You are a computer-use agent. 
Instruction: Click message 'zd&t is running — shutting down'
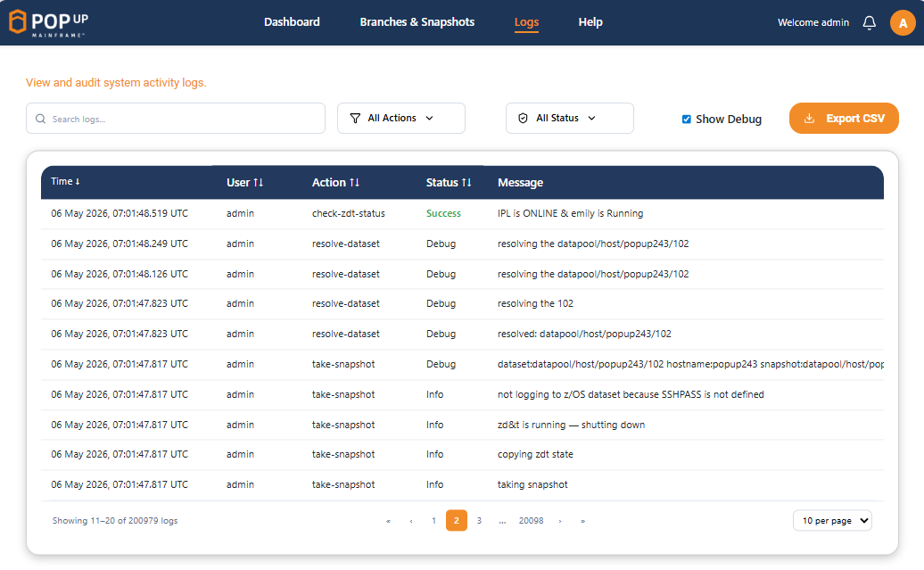[571, 425]
